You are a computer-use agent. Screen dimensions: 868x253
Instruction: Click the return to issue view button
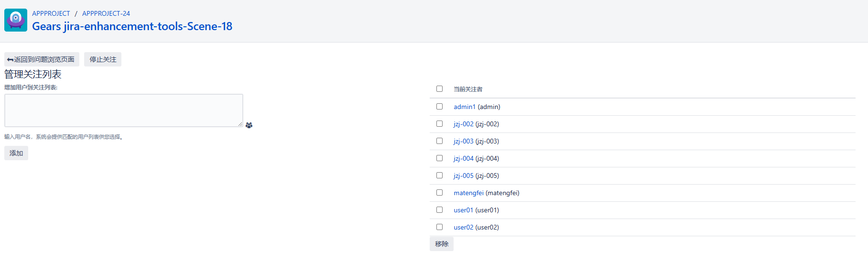pyautogui.click(x=42, y=59)
